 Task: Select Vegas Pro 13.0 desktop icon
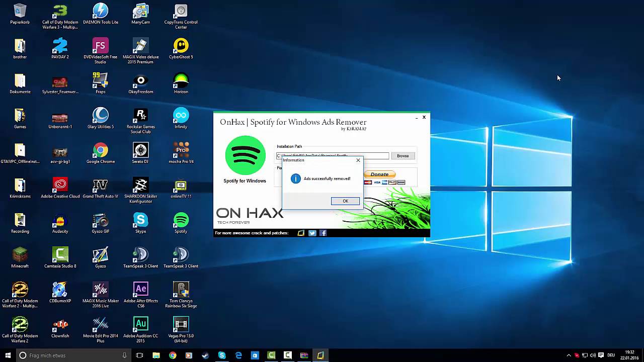coord(181,330)
